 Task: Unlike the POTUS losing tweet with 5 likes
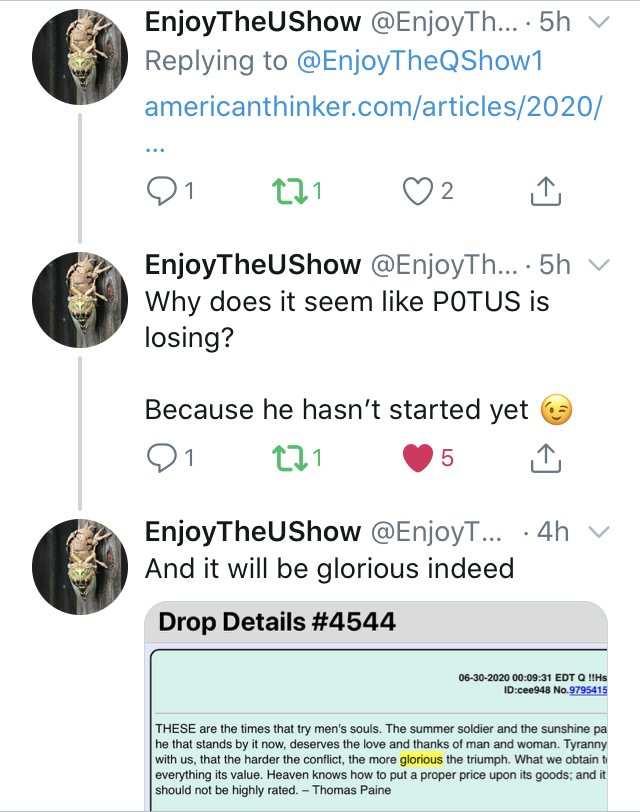click(x=417, y=458)
